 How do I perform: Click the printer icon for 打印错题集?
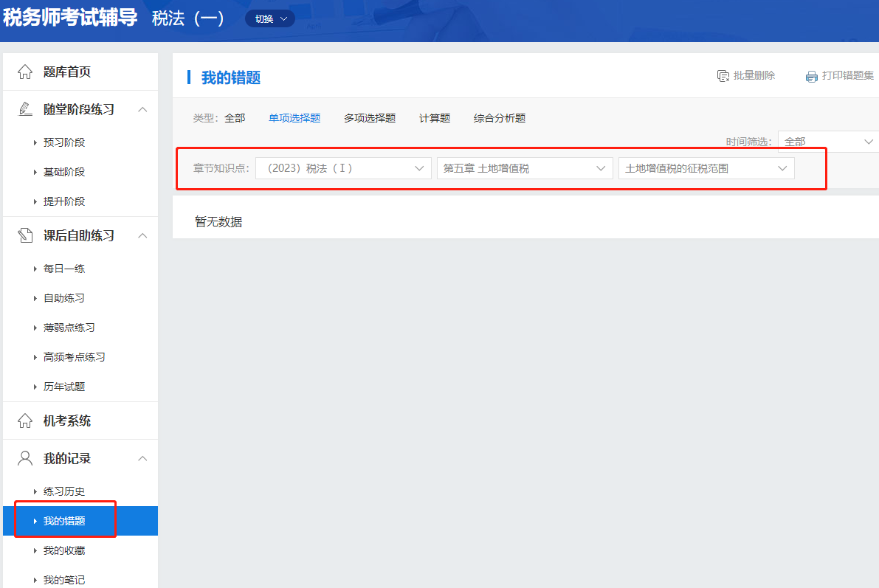[x=812, y=76]
